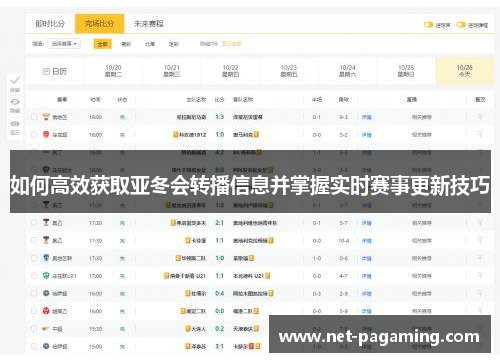The image size is (500, 362).
Task: Pin the 17:30 match scored 1:1 to top
Action: (x=480, y=240)
